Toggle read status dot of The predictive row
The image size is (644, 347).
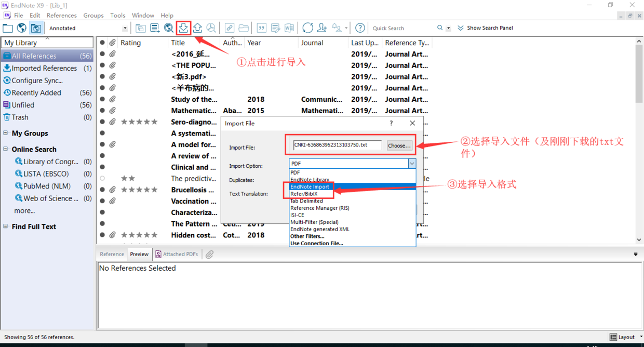(102, 178)
